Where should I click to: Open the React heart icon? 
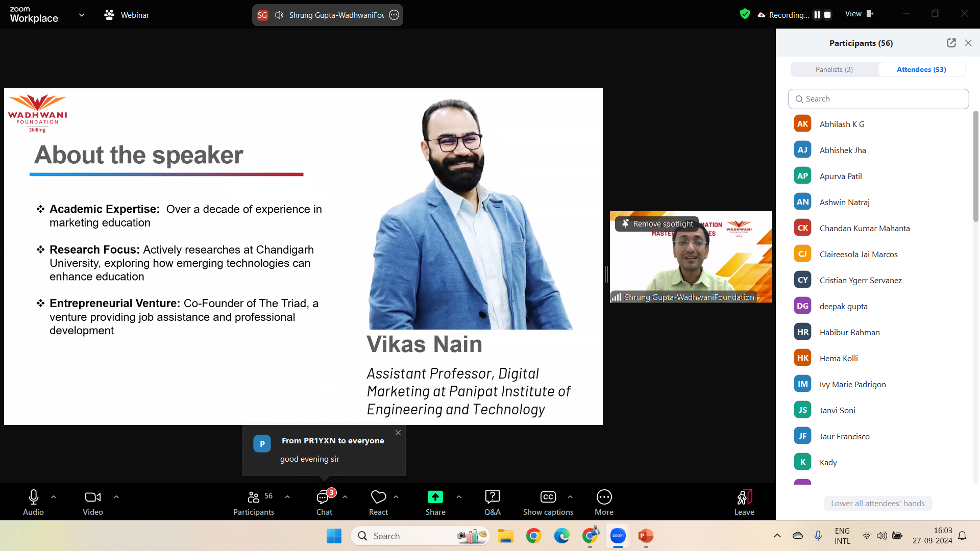[x=378, y=497]
